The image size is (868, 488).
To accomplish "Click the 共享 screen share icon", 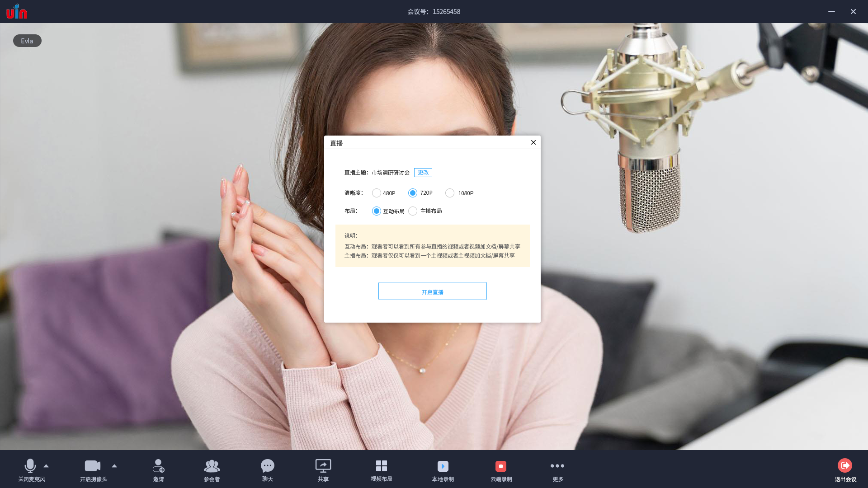I will click(323, 466).
